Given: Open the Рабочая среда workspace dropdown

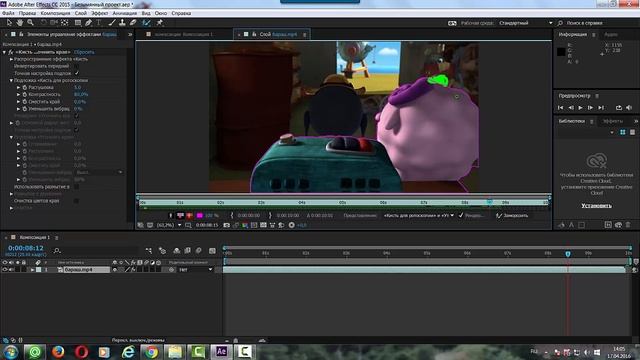Looking at the screenshot, I should [x=526, y=23].
